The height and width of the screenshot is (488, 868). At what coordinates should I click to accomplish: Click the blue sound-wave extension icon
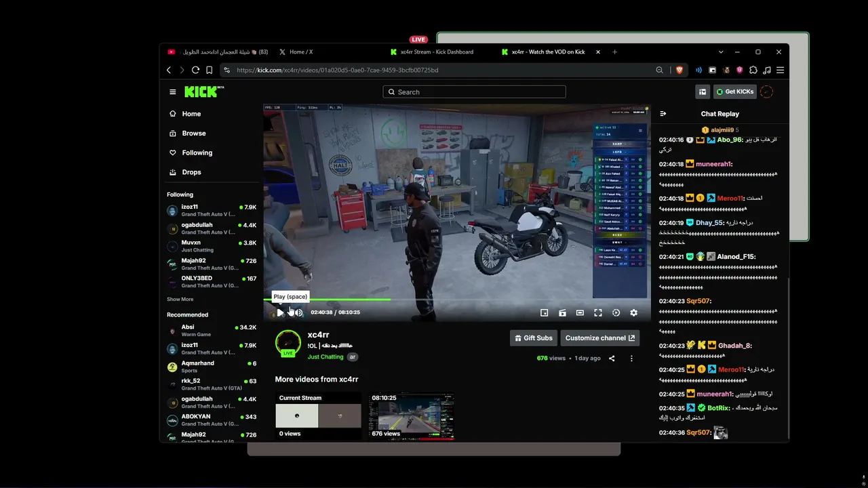(698, 70)
